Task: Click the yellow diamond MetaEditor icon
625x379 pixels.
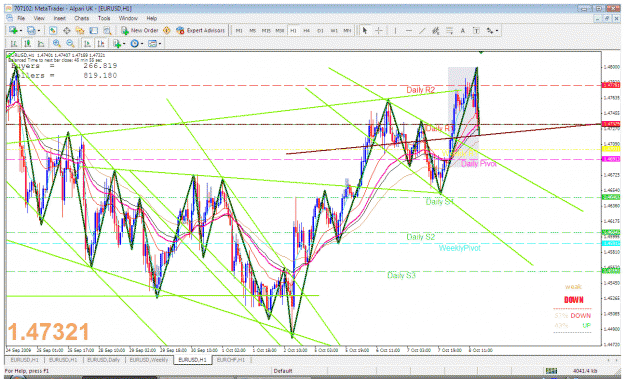Action: tap(167, 31)
